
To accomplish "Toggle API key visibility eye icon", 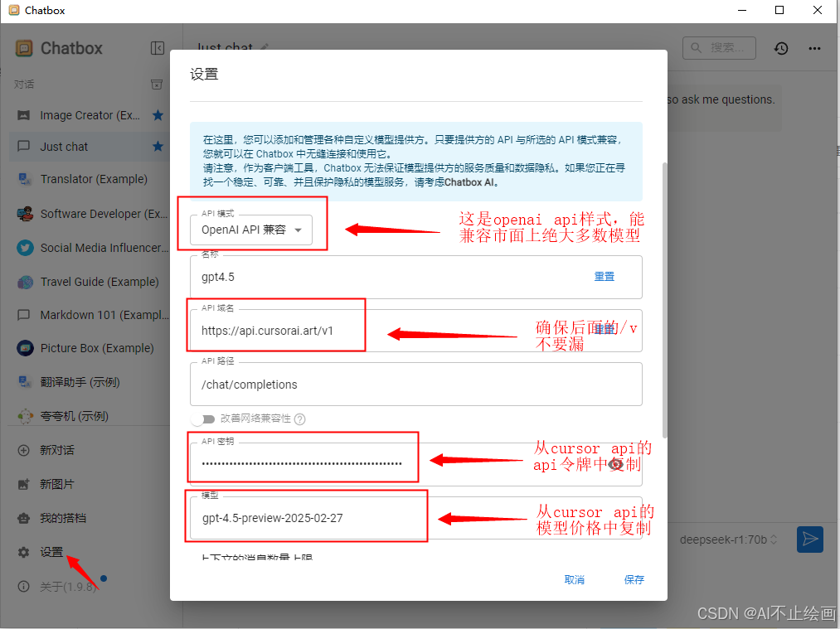I will [616, 464].
